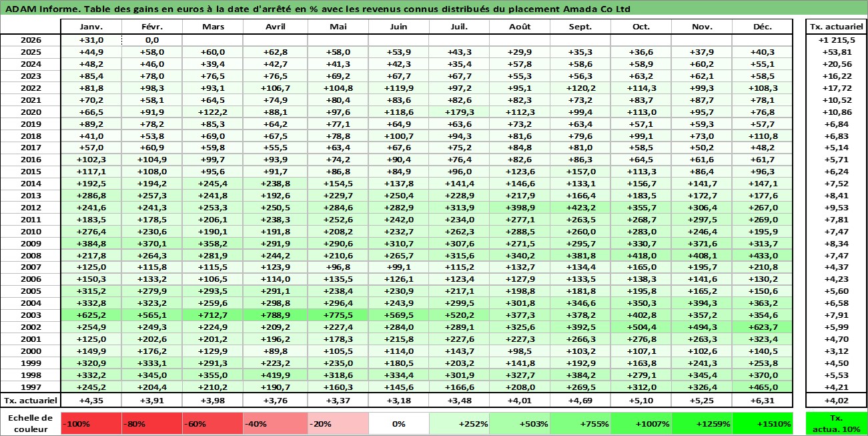Select the 'Sept.' column header
Image resolution: width=868 pixels, height=436 pixels.
click(580, 27)
